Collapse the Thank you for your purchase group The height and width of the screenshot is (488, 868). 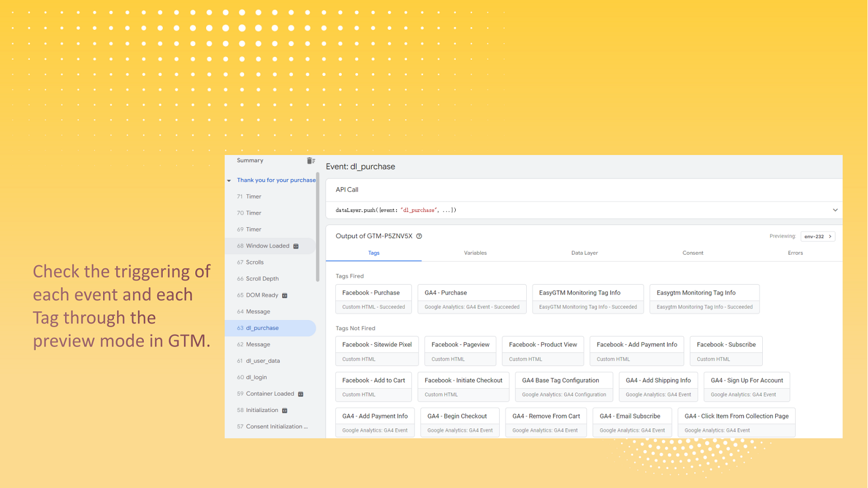[x=229, y=181]
